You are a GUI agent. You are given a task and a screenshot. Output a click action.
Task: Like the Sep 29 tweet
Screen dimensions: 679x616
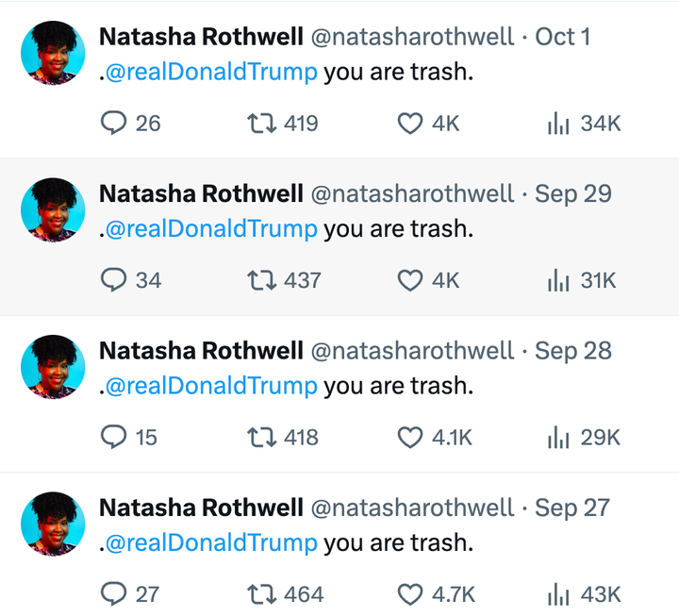(x=409, y=280)
